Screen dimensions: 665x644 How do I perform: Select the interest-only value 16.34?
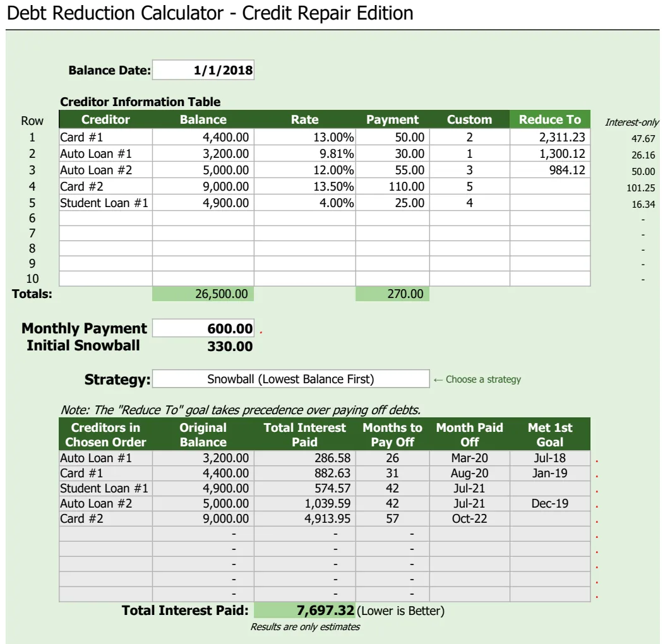pyautogui.click(x=643, y=205)
